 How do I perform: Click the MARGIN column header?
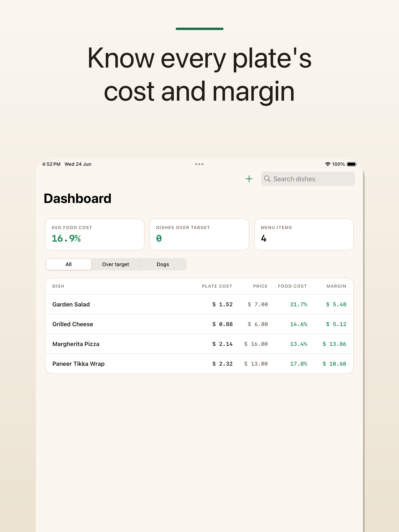click(336, 286)
